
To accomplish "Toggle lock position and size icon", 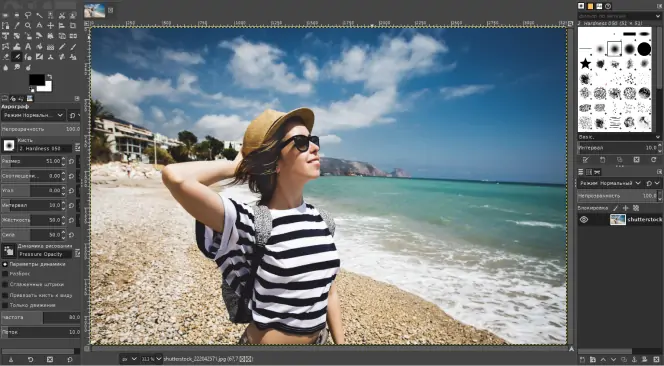I will click(625, 208).
